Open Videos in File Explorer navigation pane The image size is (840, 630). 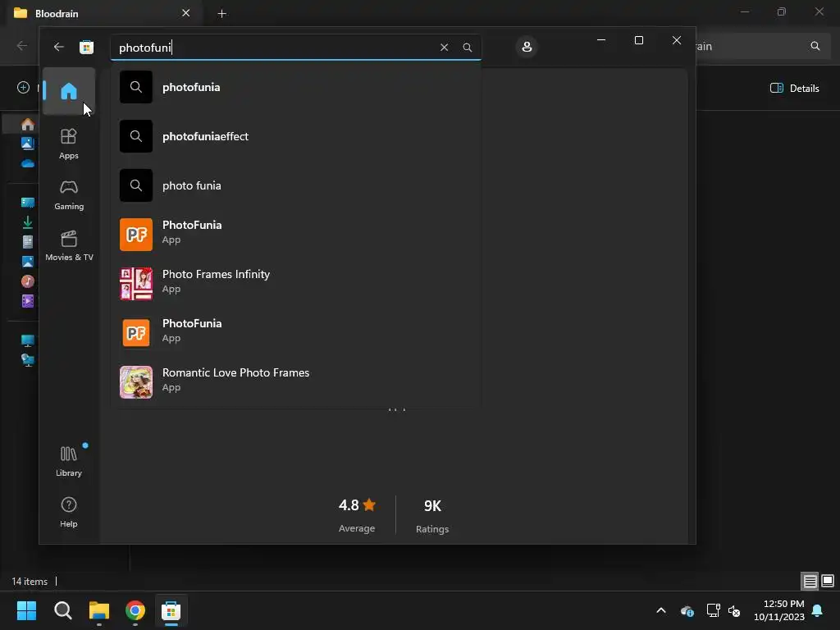(27, 301)
